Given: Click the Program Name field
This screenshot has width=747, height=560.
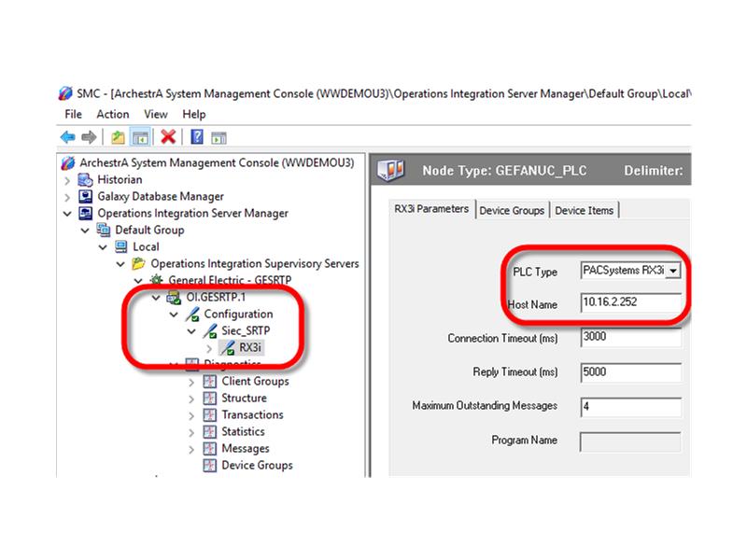Looking at the screenshot, I should (631, 441).
